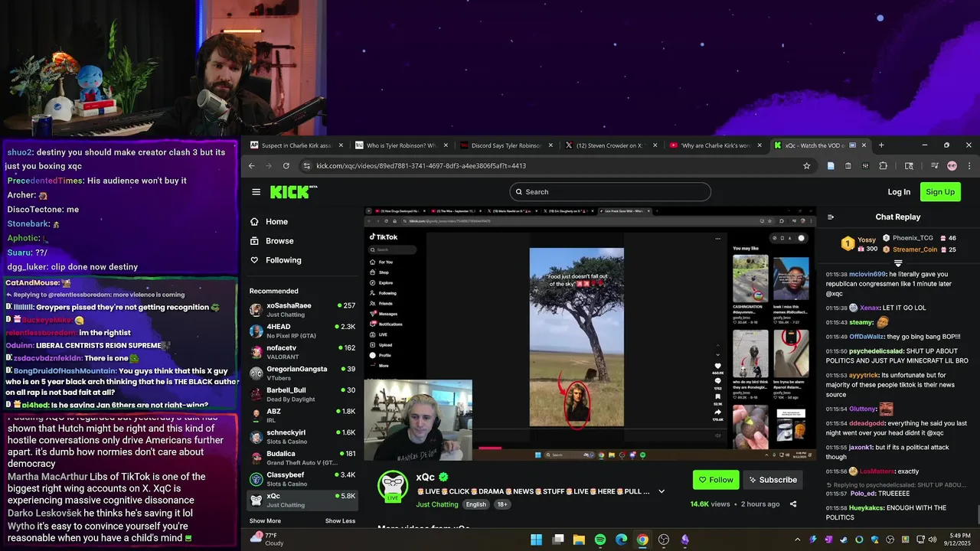Share the xQc video with share icon
Screen dimensions: 980x551
tap(793, 504)
